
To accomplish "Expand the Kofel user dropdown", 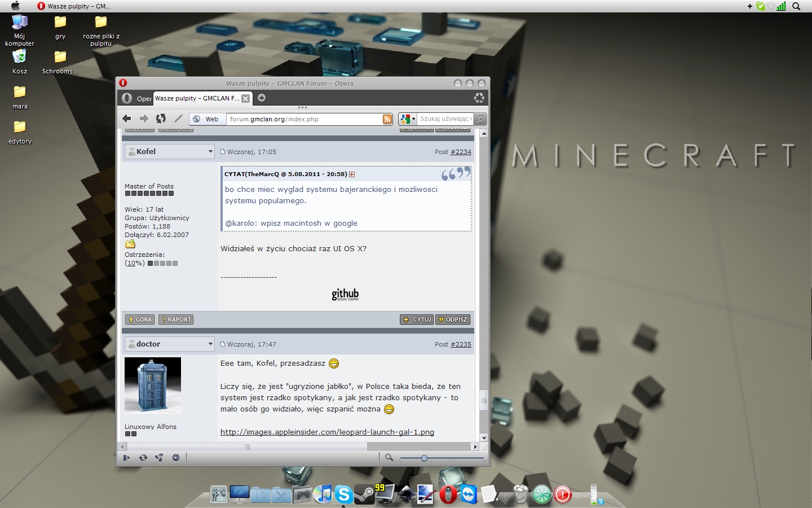I will tap(210, 151).
